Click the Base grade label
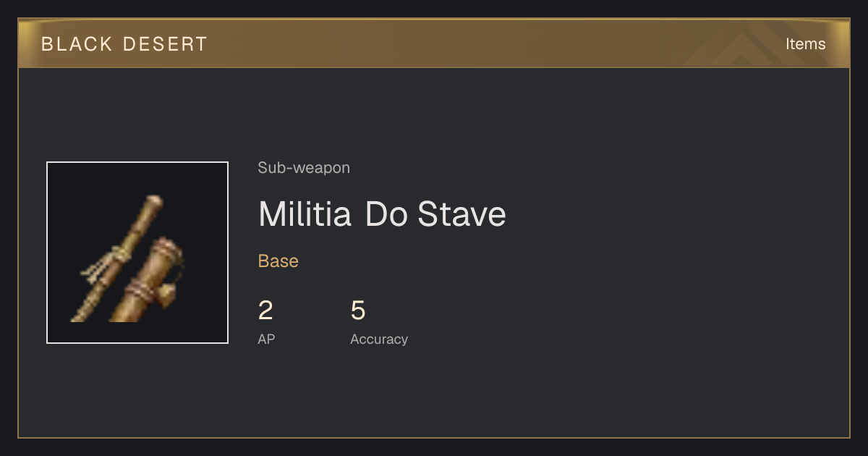 [278, 261]
